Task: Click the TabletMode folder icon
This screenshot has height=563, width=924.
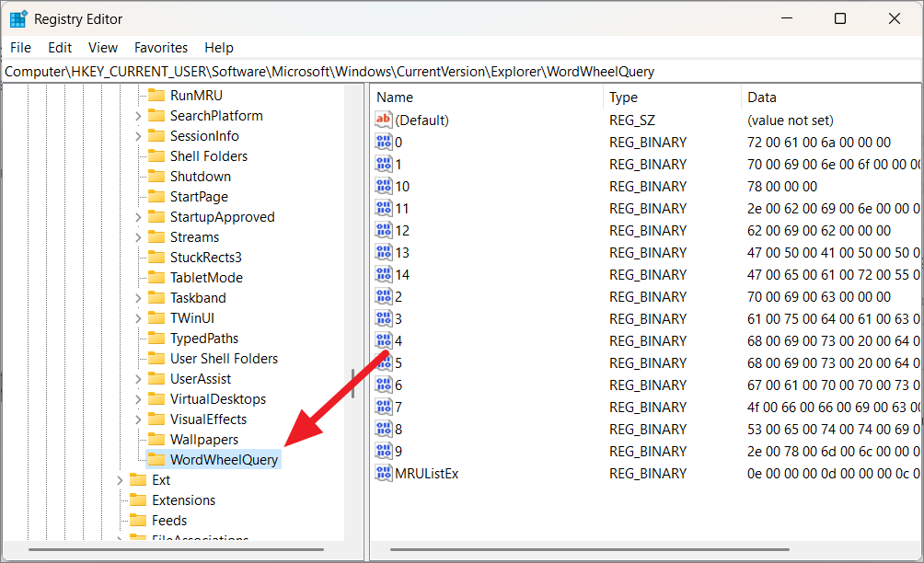Action: point(156,278)
